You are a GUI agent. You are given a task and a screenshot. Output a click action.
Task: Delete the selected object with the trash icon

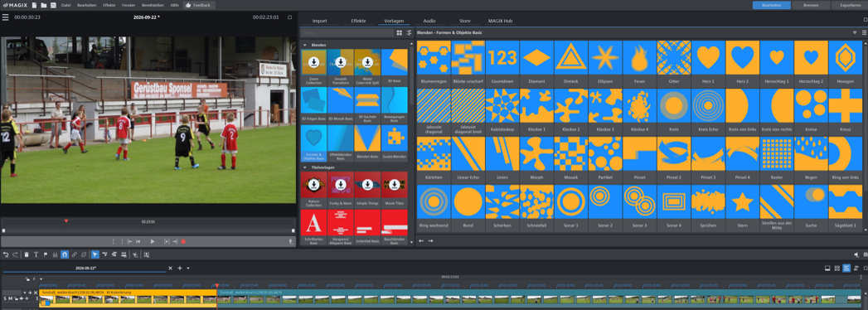(27, 254)
